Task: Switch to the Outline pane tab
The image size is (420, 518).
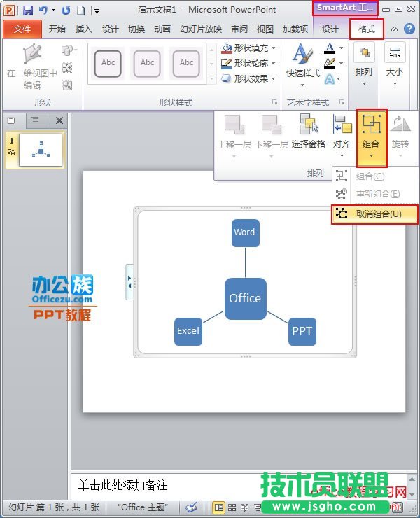Action: (x=34, y=120)
